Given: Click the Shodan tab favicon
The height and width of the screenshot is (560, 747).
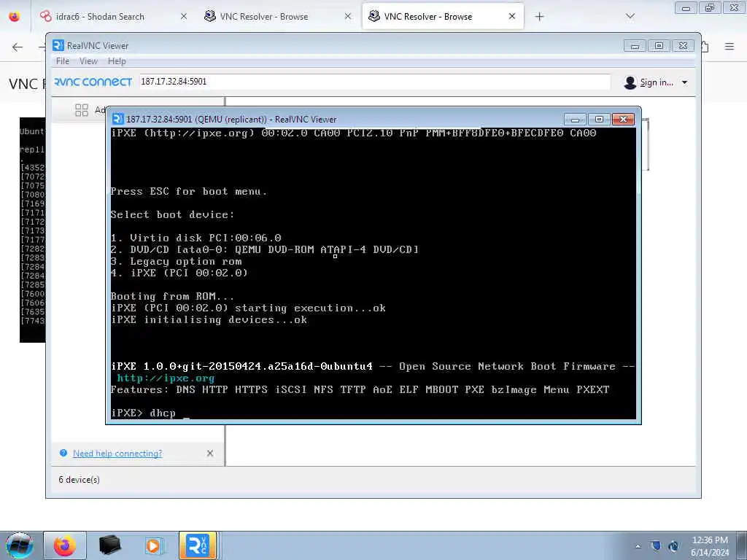Looking at the screenshot, I should pyautogui.click(x=46, y=16).
